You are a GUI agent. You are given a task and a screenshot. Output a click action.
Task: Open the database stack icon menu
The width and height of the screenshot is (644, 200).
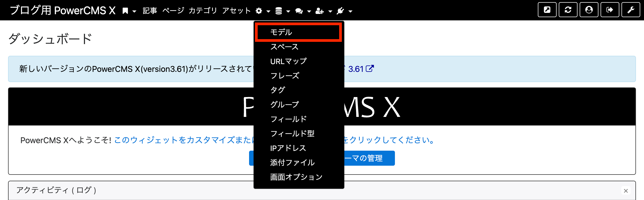279,11
